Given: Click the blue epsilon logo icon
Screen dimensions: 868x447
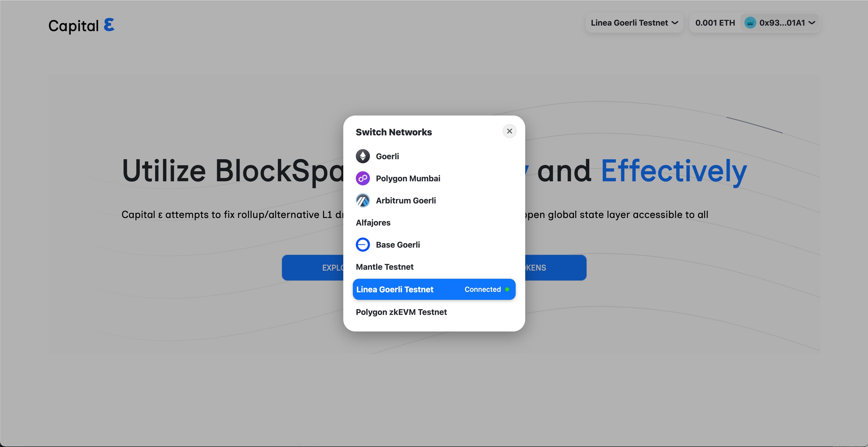Looking at the screenshot, I should pos(109,25).
